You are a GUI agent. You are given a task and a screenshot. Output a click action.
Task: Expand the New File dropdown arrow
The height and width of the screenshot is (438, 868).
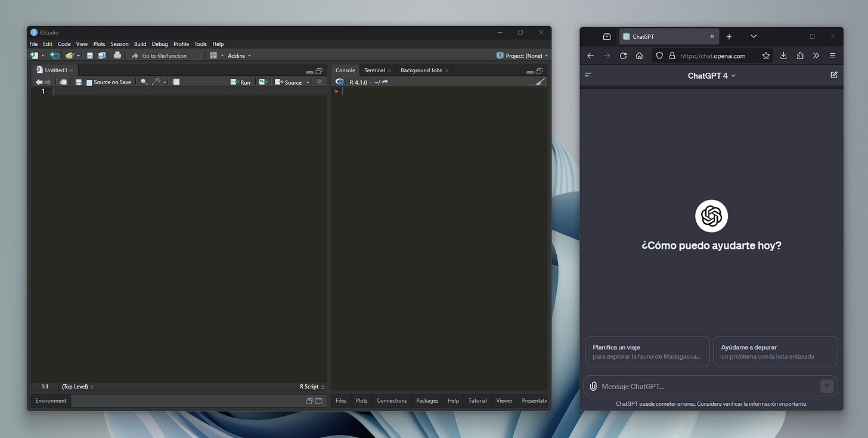(x=43, y=56)
